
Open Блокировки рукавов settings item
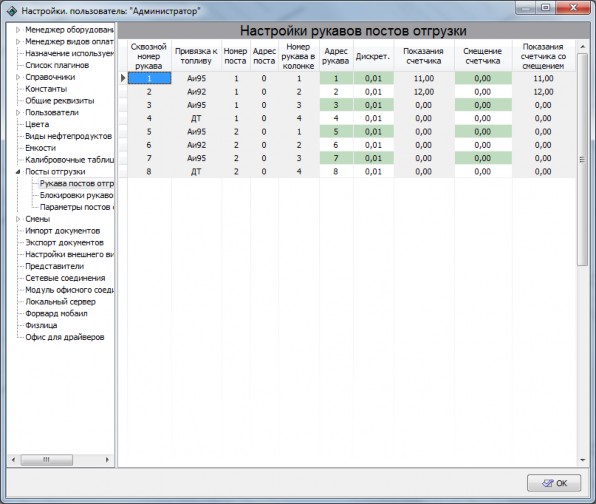click(x=76, y=195)
